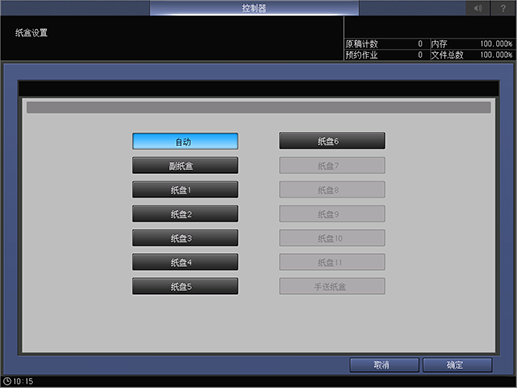517x388 pixels.
Task: Click the disabled 纸盘7 button
Action: coord(332,166)
